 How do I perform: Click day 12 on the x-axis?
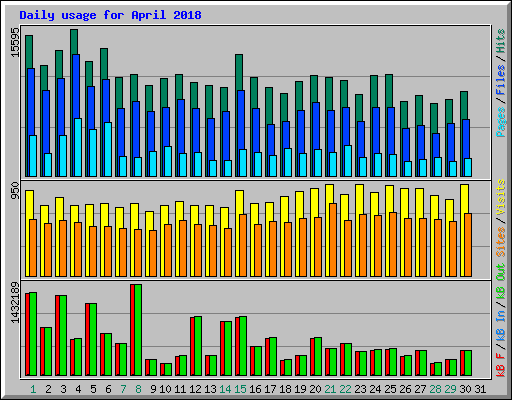(195, 389)
